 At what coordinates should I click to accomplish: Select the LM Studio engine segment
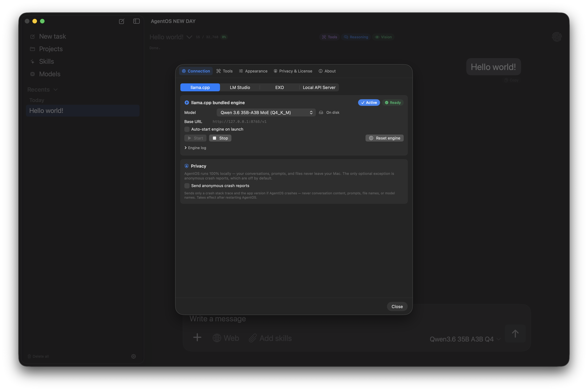point(240,88)
